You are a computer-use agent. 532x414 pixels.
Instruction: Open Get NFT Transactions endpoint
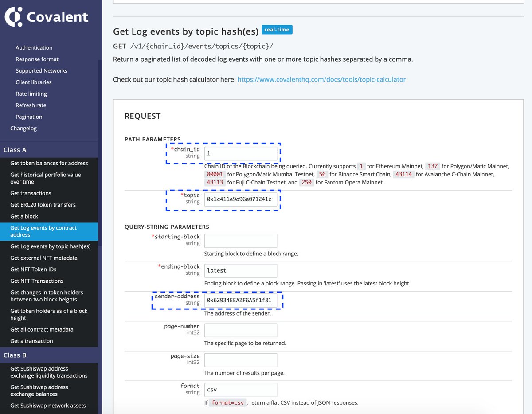coord(37,281)
